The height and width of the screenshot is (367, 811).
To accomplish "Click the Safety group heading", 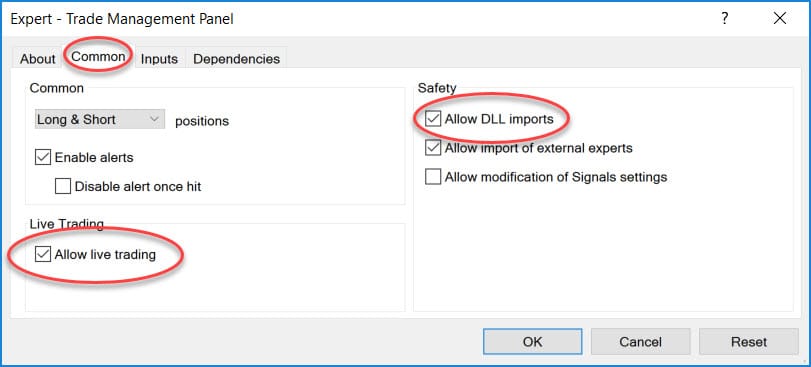I will (437, 88).
